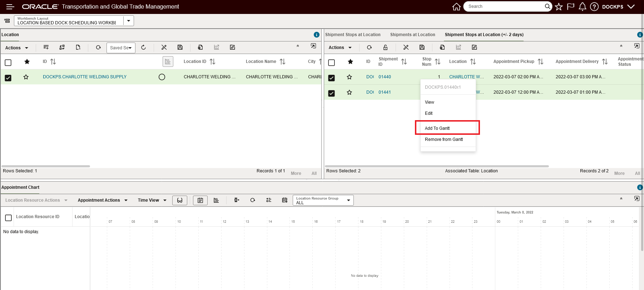
Task: Open the Workbench Layout dropdown
Action: pyautogui.click(x=129, y=21)
